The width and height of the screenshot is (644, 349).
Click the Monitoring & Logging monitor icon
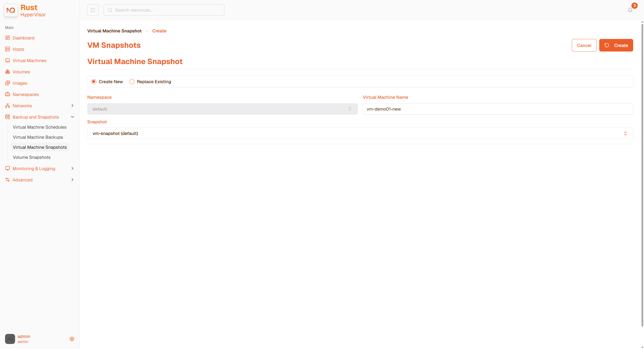(8, 168)
